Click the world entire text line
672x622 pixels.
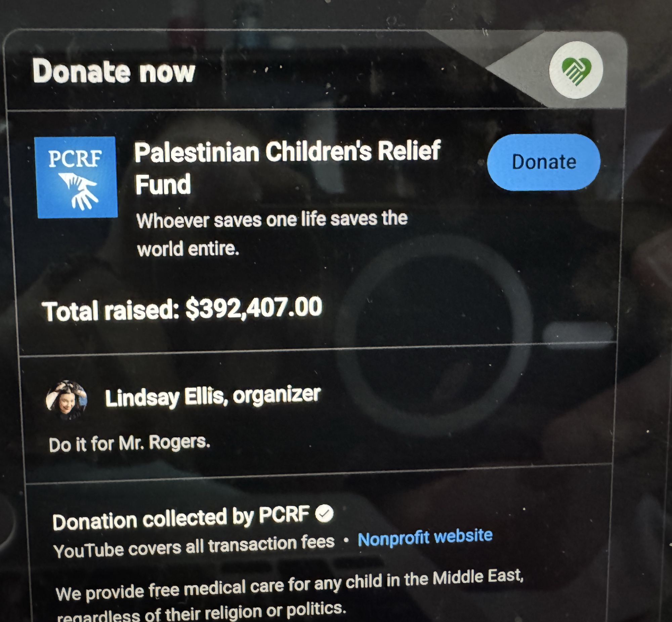(x=188, y=249)
